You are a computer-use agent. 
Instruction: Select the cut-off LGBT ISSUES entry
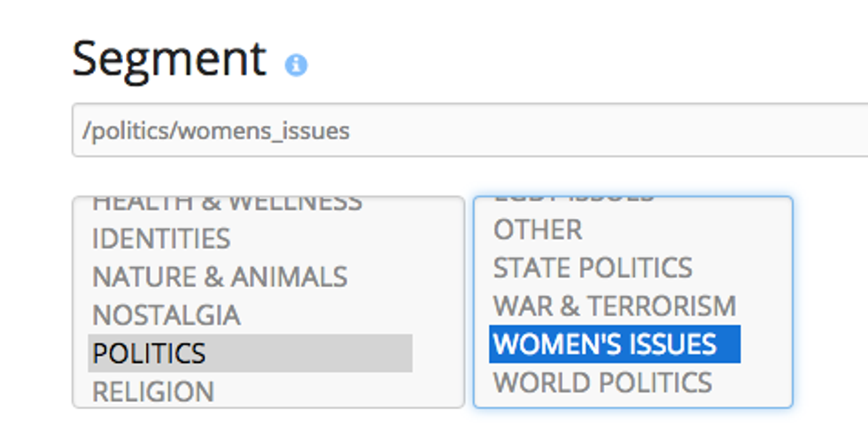pyautogui.click(x=573, y=200)
